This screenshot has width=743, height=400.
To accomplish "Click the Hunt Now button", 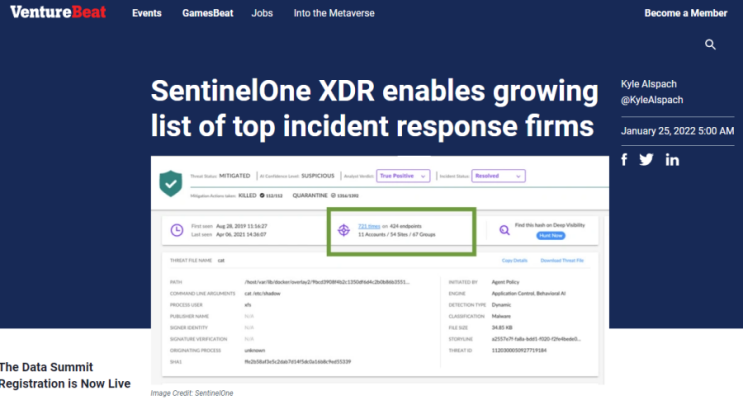I will pos(551,236).
